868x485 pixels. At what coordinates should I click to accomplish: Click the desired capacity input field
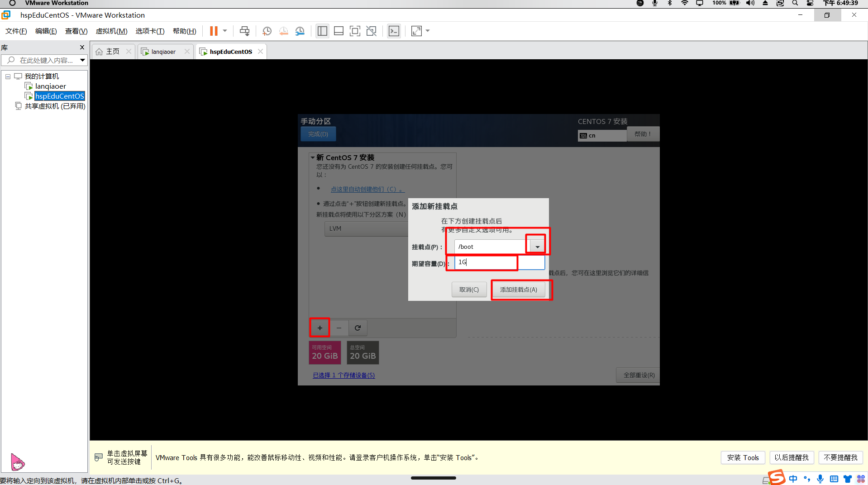point(500,262)
